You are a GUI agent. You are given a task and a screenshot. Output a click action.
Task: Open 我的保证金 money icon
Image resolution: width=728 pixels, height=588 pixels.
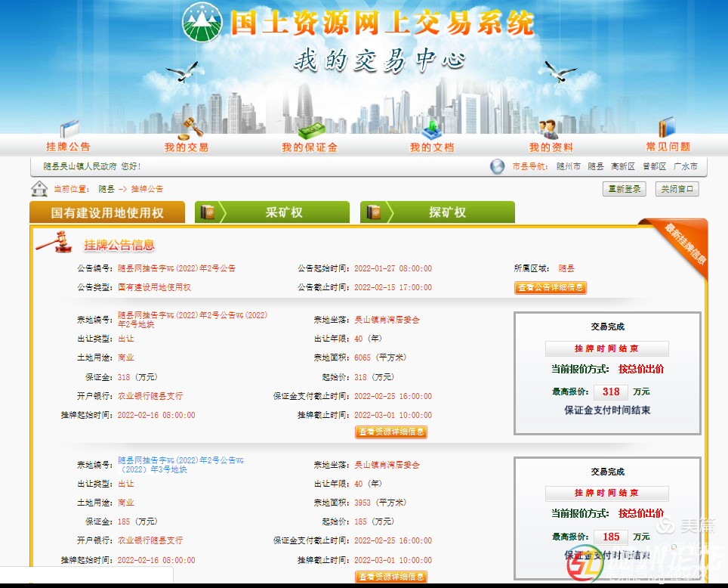click(x=310, y=129)
